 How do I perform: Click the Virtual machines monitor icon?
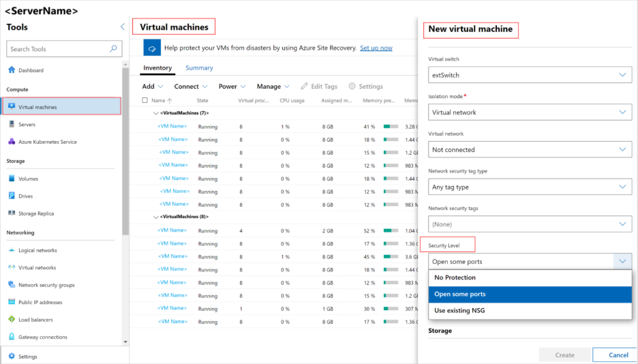click(x=12, y=106)
